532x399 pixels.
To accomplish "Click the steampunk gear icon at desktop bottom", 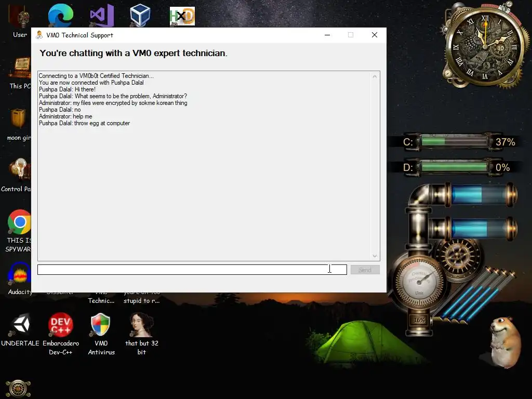I will [18, 389].
